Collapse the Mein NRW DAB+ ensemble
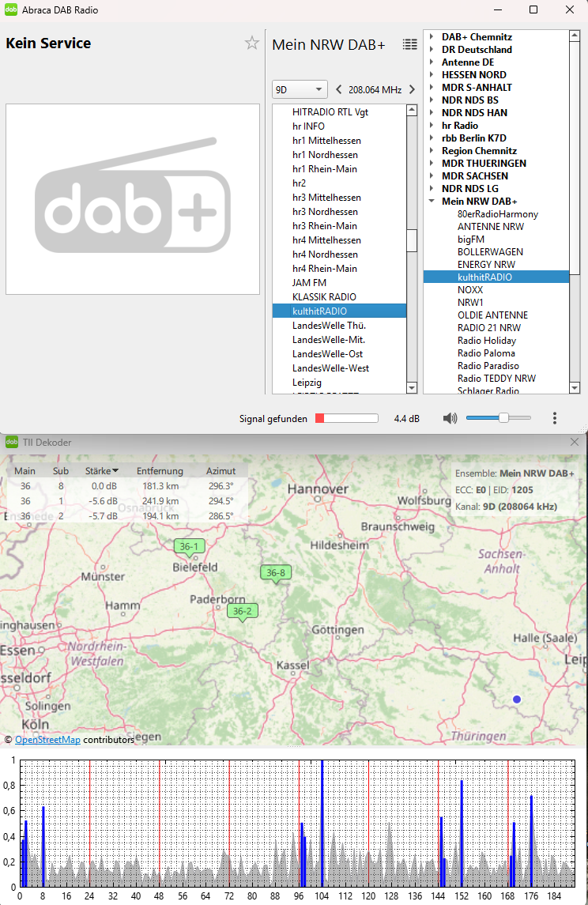The height and width of the screenshot is (905, 588). (x=431, y=202)
